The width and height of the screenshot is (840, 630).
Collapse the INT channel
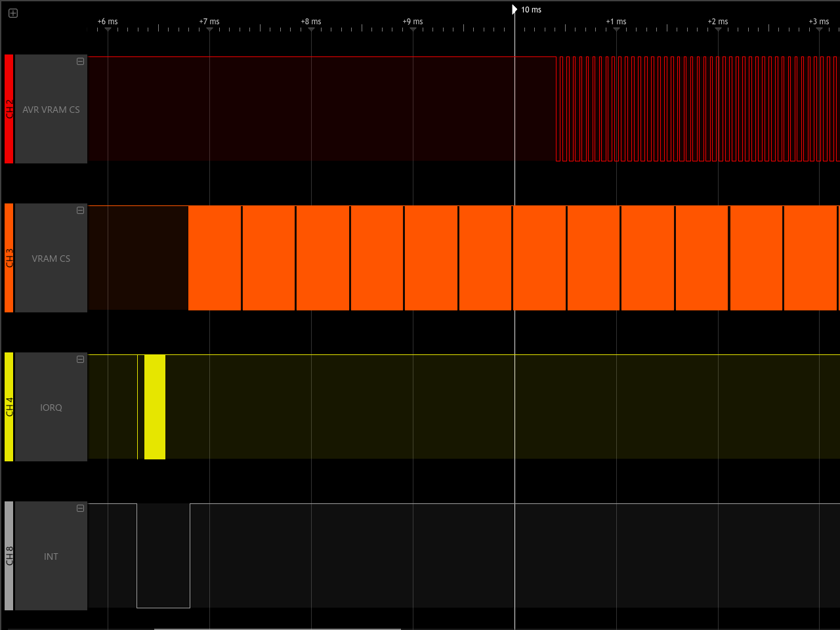click(x=80, y=509)
